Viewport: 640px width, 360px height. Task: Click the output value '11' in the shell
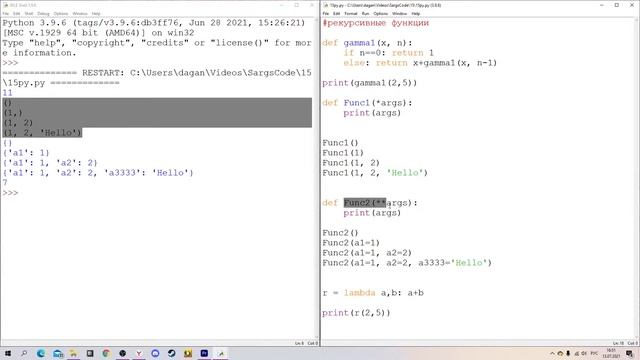pos(7,93)
